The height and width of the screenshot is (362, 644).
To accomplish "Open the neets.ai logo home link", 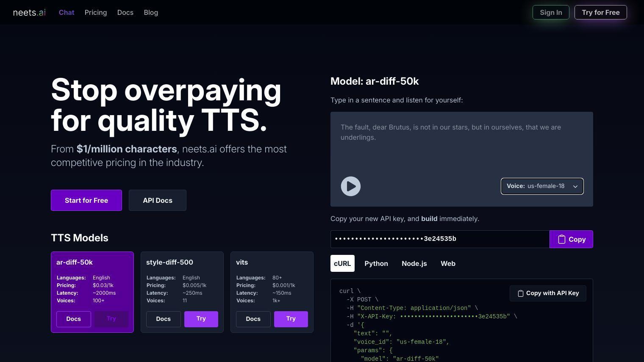I will point(29,12).
